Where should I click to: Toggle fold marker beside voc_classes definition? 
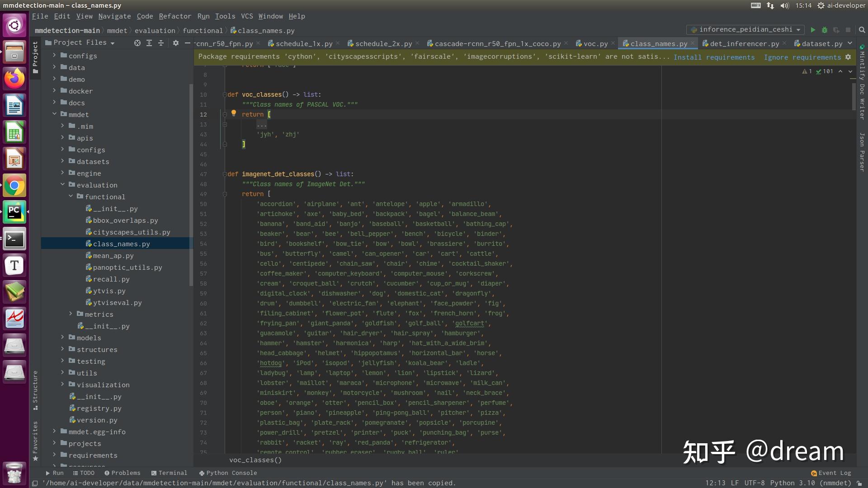click(x=225, y=95)
